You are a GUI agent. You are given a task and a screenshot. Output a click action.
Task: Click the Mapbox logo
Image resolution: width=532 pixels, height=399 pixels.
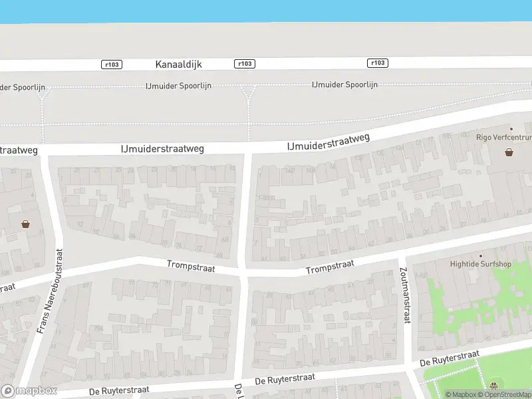(x=29, y=390)
